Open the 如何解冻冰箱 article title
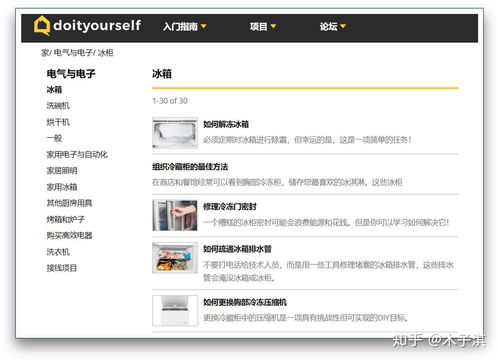This screenshot has height=361, width=499. pyautogui.click(x=226, y=124)
